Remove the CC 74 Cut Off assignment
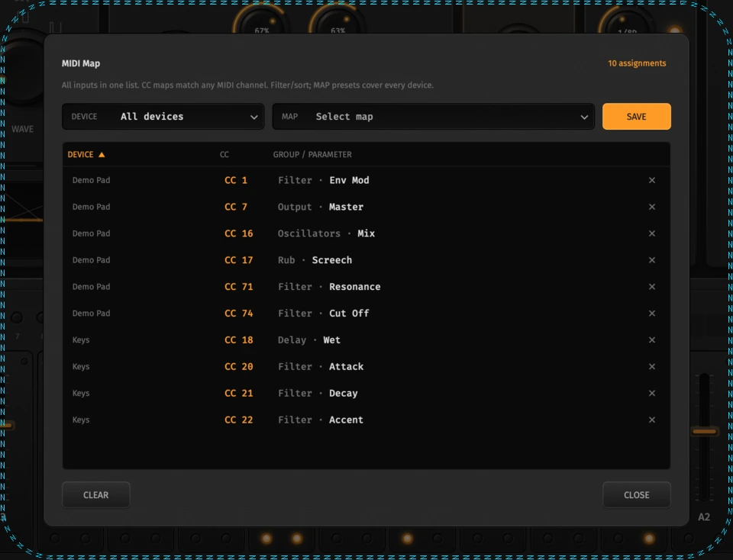Screen dimensions: 733x560 (x=651, y=314)
